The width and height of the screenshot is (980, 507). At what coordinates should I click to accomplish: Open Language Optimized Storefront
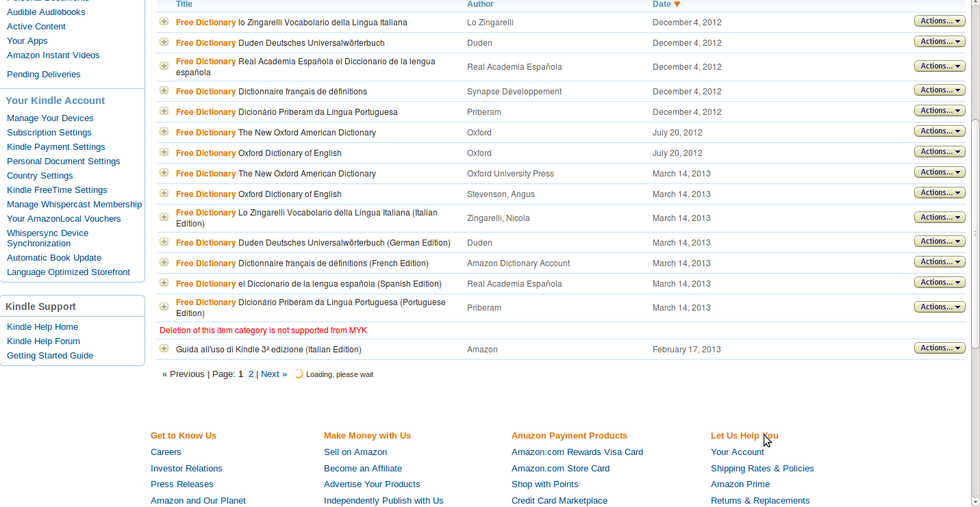pos(68,272)
